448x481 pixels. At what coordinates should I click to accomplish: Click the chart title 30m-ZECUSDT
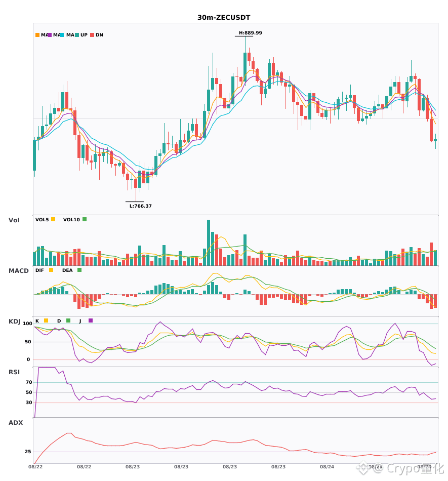[224, 18]
